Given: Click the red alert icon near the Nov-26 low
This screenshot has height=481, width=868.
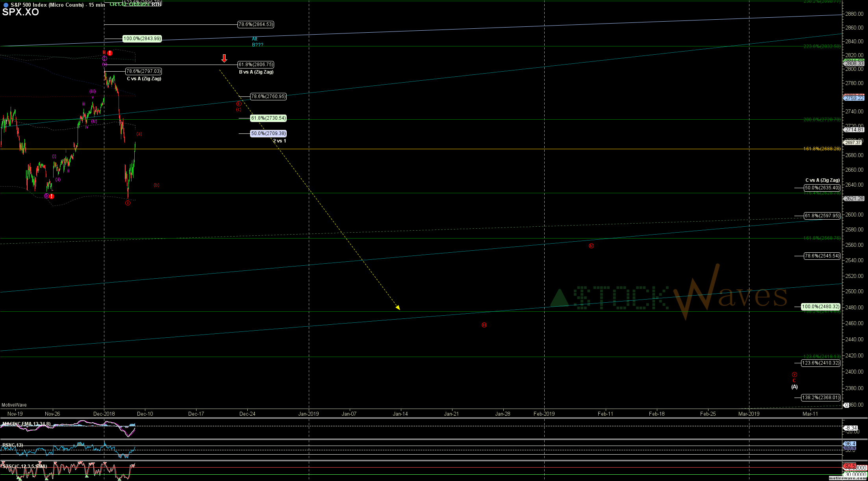Looking at the screenshot, I should click(52, 196).
